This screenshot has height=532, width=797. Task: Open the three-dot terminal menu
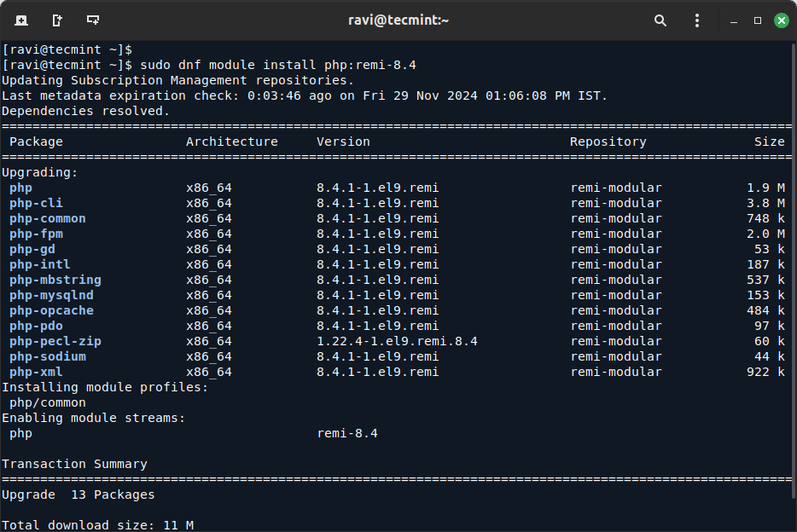tap(697, 20)
